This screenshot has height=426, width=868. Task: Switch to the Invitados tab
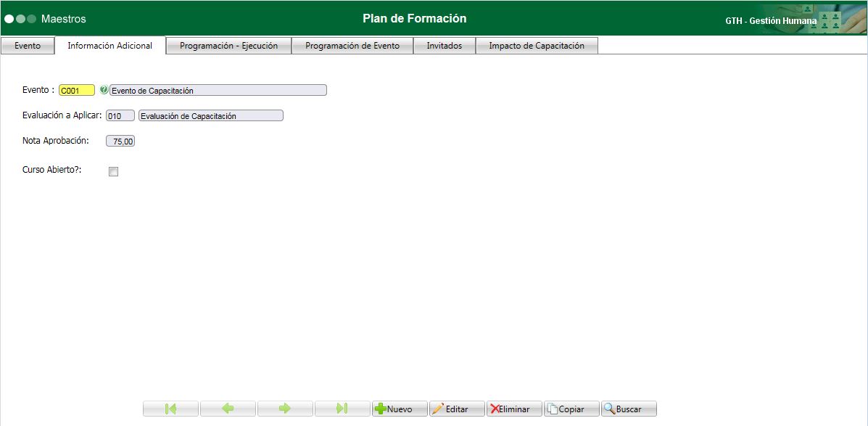pos(445,46)
